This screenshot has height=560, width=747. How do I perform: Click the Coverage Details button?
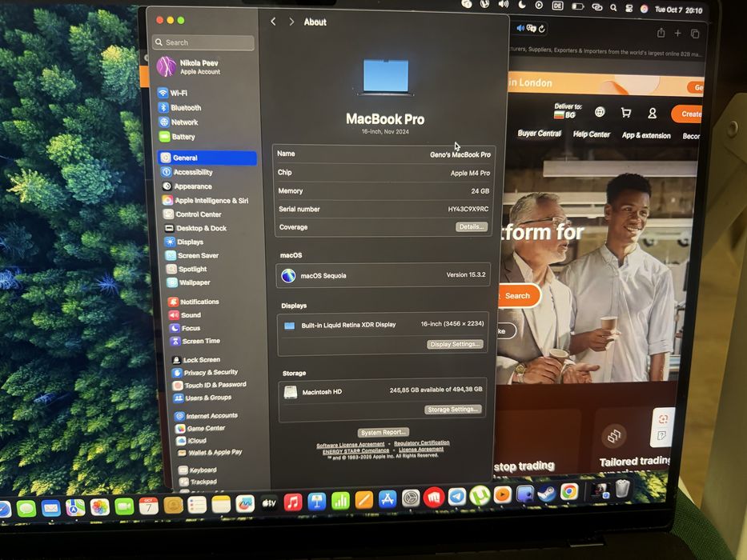471,226
